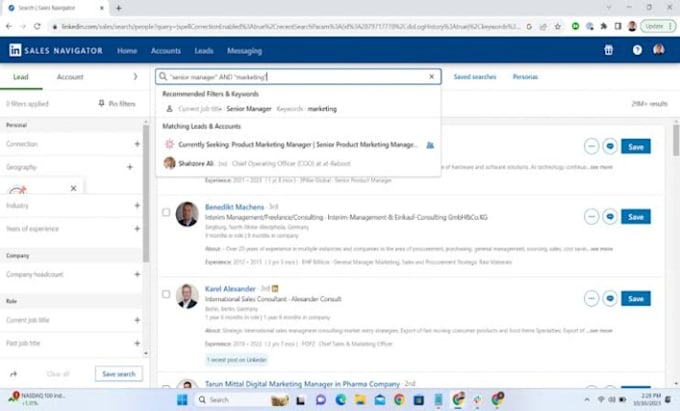Click more options for Benedikt Machens
The width and height of the screenshot is (680, 411).
pyautogui.click(x=592, y=216)
